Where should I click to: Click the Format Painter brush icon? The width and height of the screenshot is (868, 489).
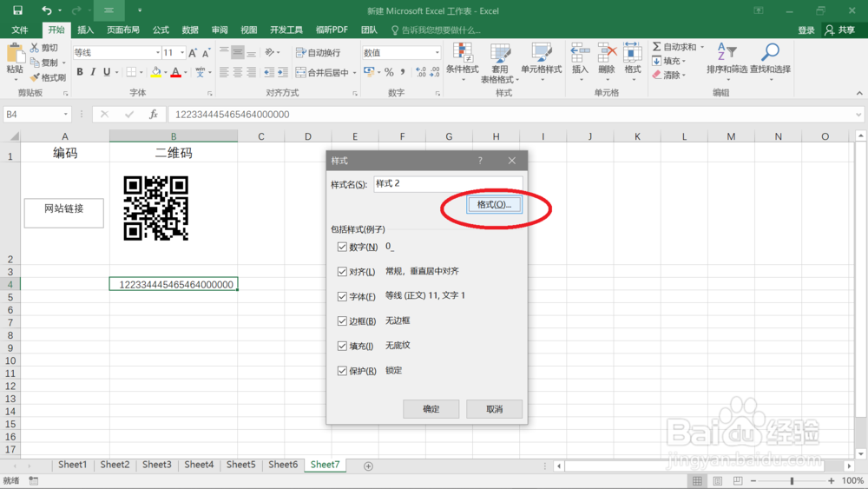(35, 77)
